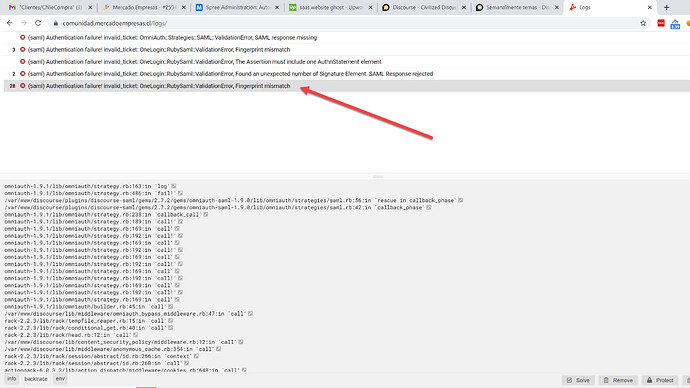
Task: Open source link for tempfile_reaper.rb:15 line
Action: pyautogui.click(x=171, y=321)
